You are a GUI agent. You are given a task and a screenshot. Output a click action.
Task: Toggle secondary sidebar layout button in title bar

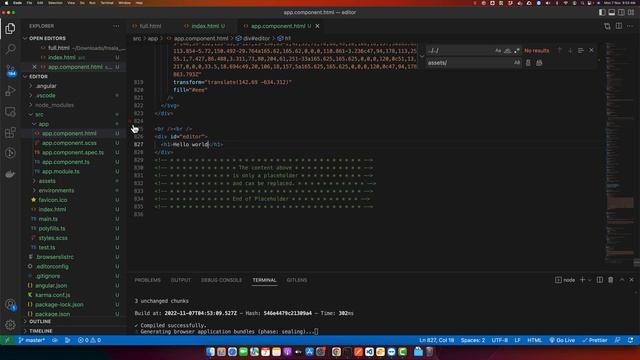(621, 12)
